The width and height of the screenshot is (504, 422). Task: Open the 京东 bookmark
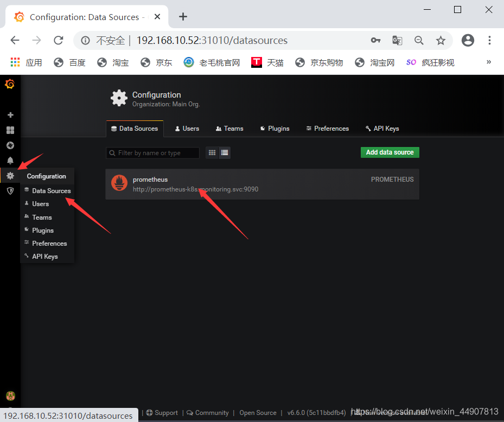(x=157, y=62)
